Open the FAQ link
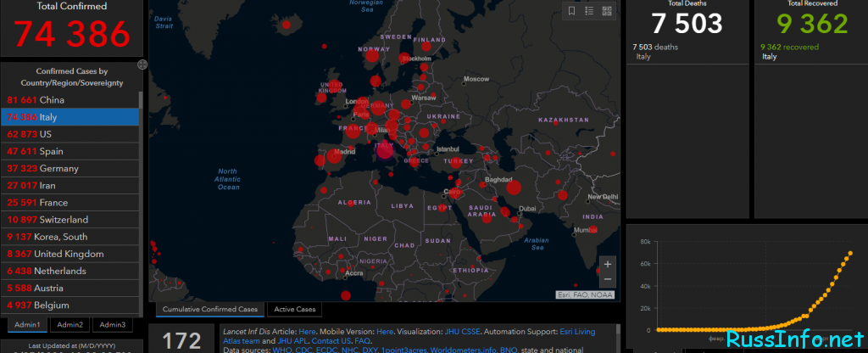This screenshot has width=868, height=353. point(362,341)
